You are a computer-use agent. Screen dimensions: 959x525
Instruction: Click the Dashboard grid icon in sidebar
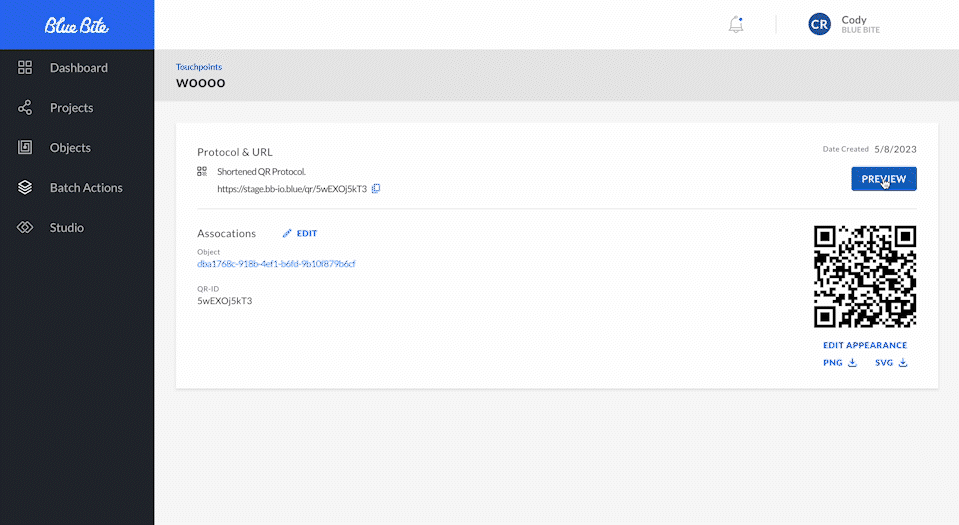pos(26,68)
